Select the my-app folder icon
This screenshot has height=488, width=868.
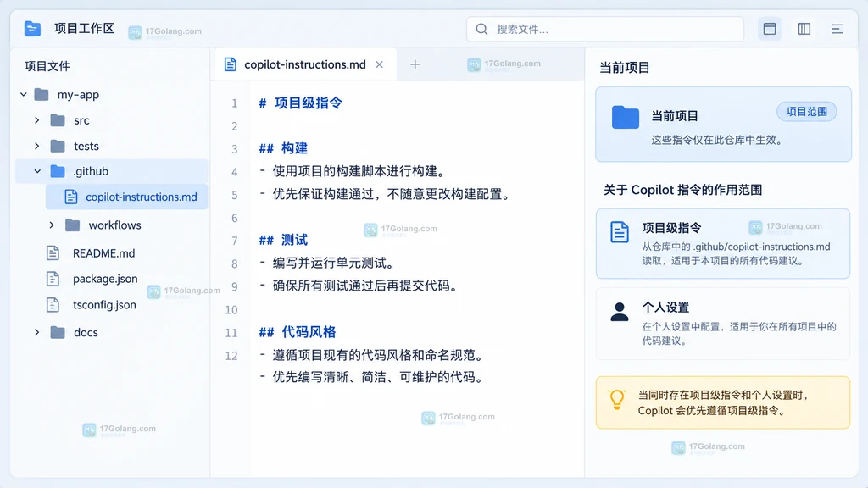point(42,95)
